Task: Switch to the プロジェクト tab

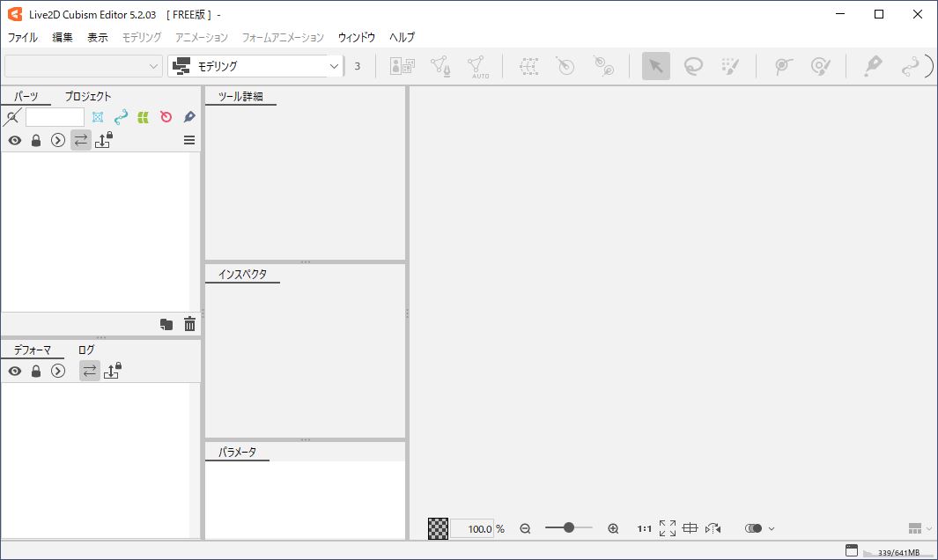Action: pos(88,96)
